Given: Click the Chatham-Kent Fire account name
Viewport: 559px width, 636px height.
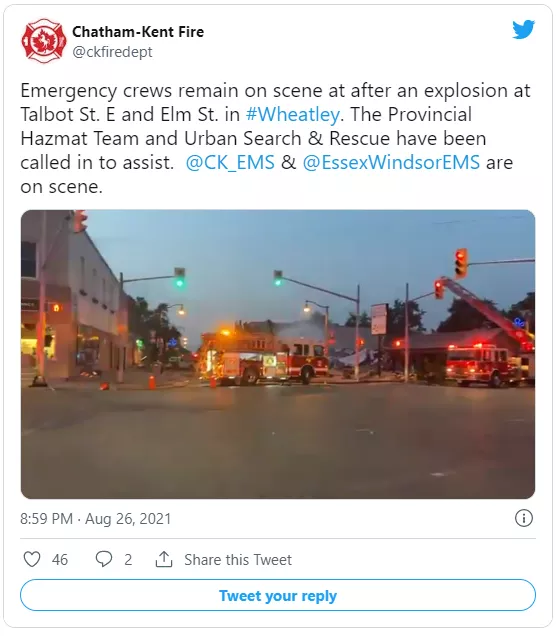Looking at the screenshot, I should coord(138,32).
